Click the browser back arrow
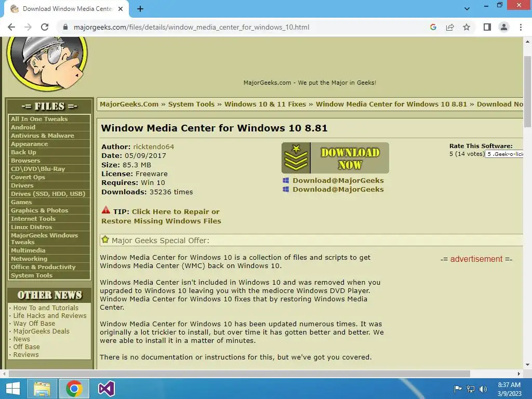 pos(11,27)
